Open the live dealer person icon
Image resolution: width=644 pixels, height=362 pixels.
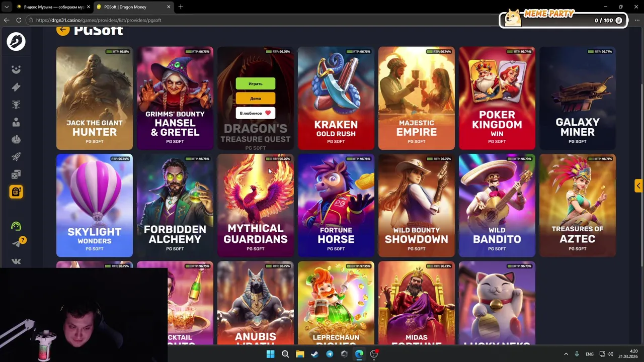16,122
